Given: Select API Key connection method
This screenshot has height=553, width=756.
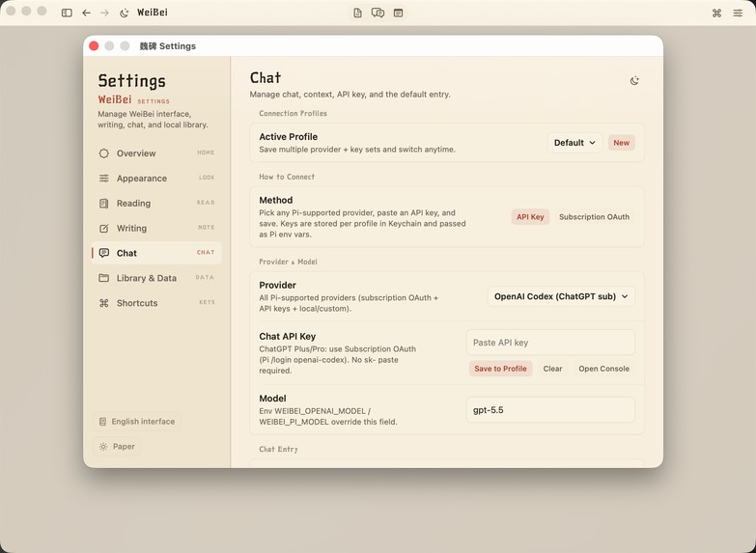Looking at the screenshot, I should (530, 217).
